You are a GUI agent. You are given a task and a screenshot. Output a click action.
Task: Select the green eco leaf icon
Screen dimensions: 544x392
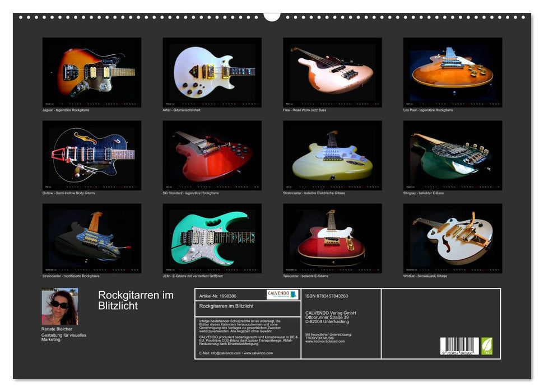point(488,346)
